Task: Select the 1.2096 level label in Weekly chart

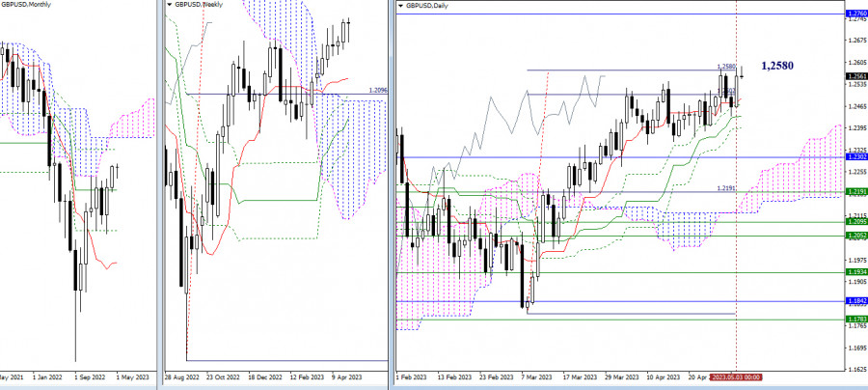Action: coord(379,90)
